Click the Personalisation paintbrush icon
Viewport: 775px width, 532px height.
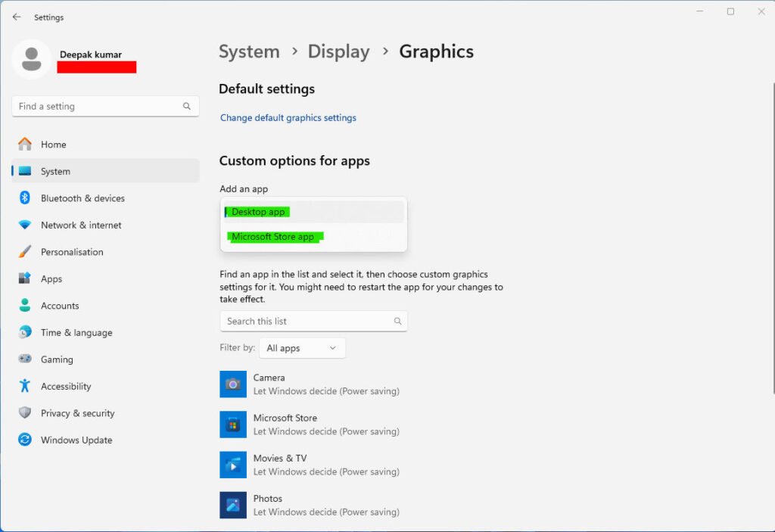(25, 252)
